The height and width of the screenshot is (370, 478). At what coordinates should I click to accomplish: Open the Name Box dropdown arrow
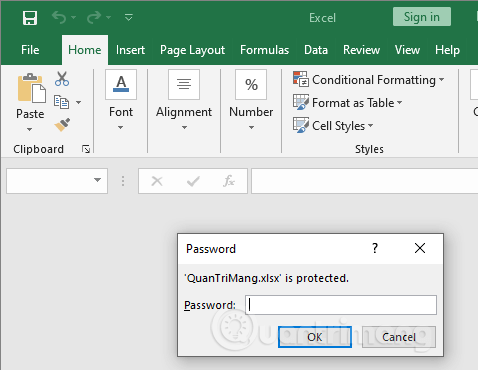coord(97,180)
